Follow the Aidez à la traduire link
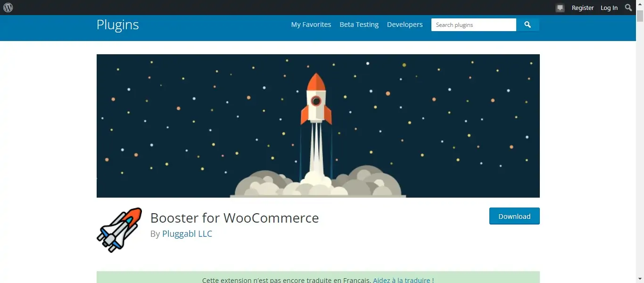This screenshot has height=283, width=644. click(x=404, y=280)
